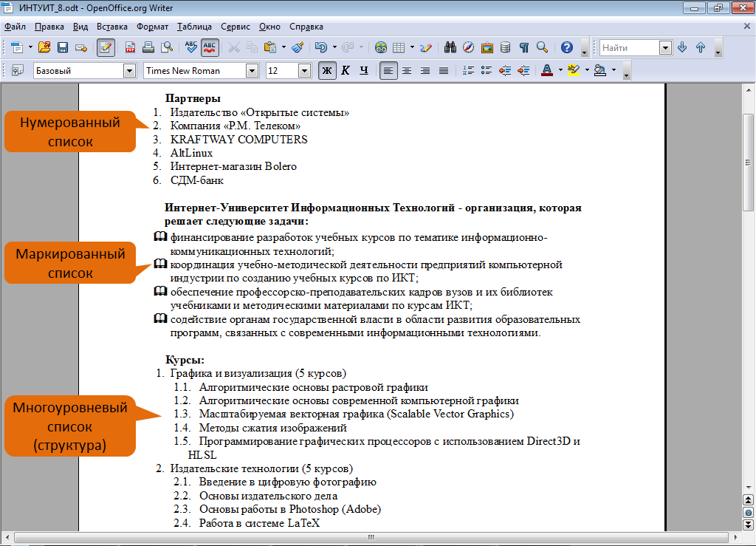Toggle bold Ж formatting
The width and height of the screenshot is (756, 546).
point(327,70)
